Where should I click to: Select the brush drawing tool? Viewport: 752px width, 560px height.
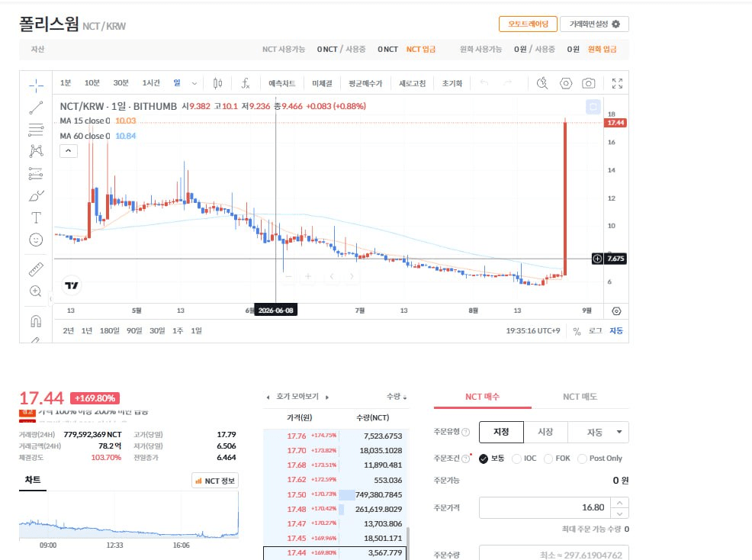point(36,196)
